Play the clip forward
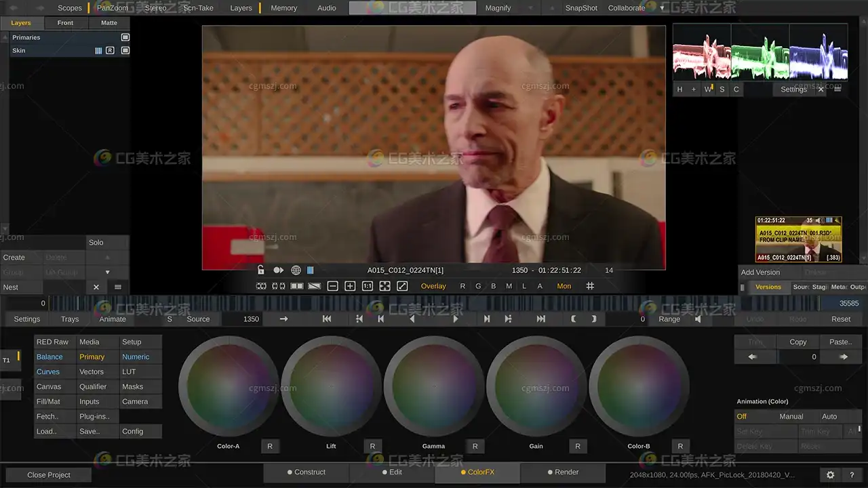The height and width of the screenshot is (488, 868). [x=456, y=319]
